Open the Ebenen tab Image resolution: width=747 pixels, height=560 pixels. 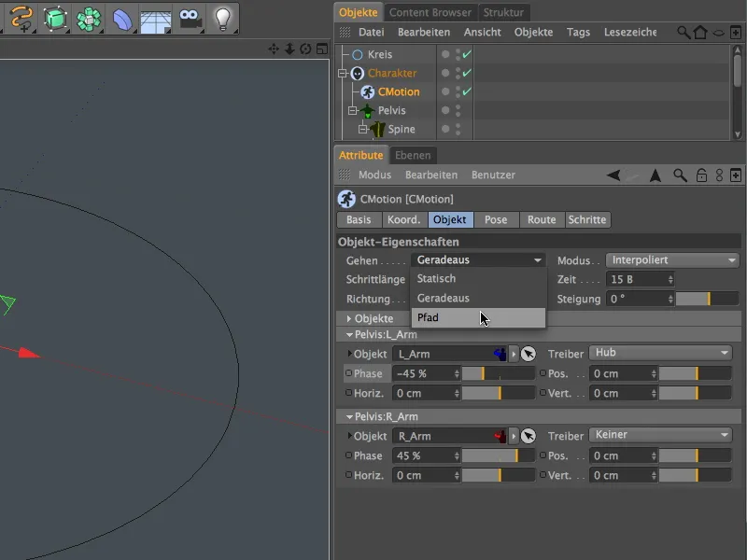413,155
